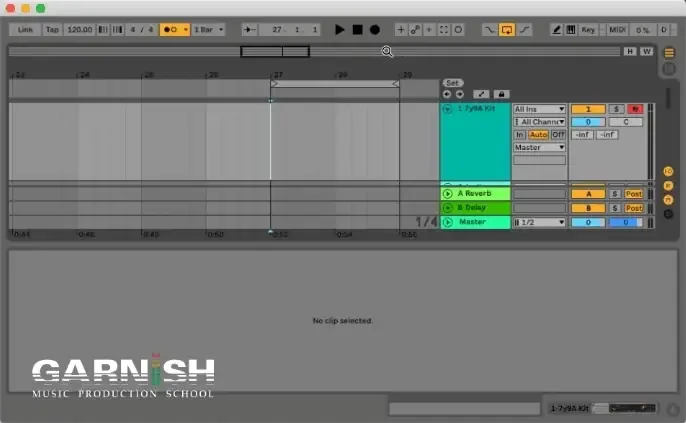Click the Punch-In switch icon
Image resolution: width=686 pixels, height=423 pixels.
tap(489, 30)
